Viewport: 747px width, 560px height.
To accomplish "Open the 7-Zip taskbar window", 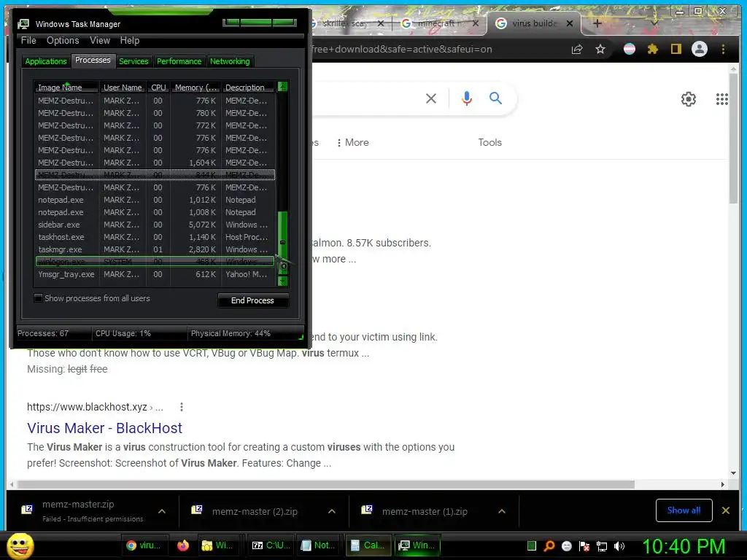I will tap(269, 545).
